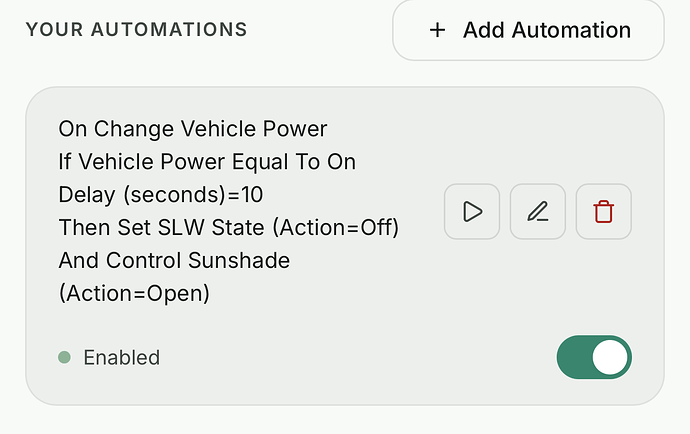Click the white knob of the enable toggle
This screenshot has height=434, width=690.
point(610,357)
